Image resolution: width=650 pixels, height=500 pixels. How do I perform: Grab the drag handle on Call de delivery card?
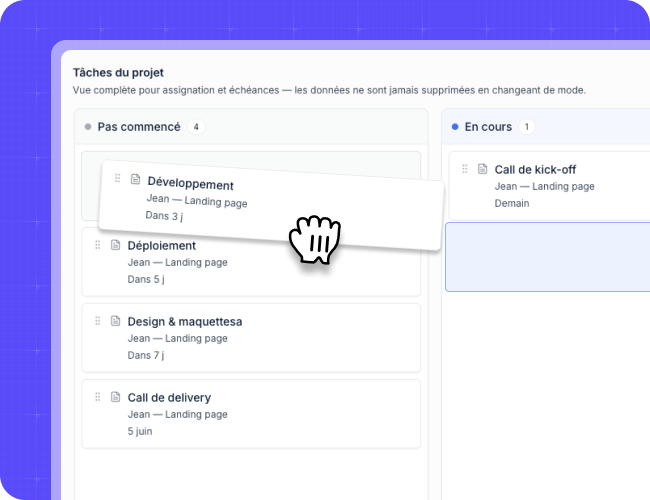[98, 397]
